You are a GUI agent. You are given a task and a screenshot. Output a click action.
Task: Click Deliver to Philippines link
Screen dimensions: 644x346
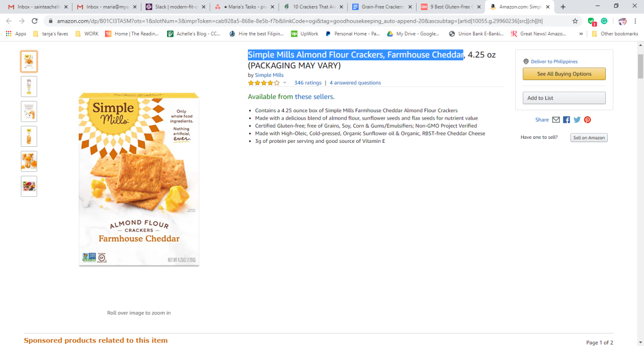554,61
